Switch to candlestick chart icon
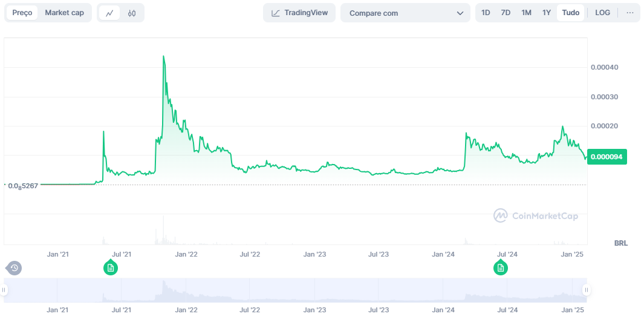 (x=132, y=13)
